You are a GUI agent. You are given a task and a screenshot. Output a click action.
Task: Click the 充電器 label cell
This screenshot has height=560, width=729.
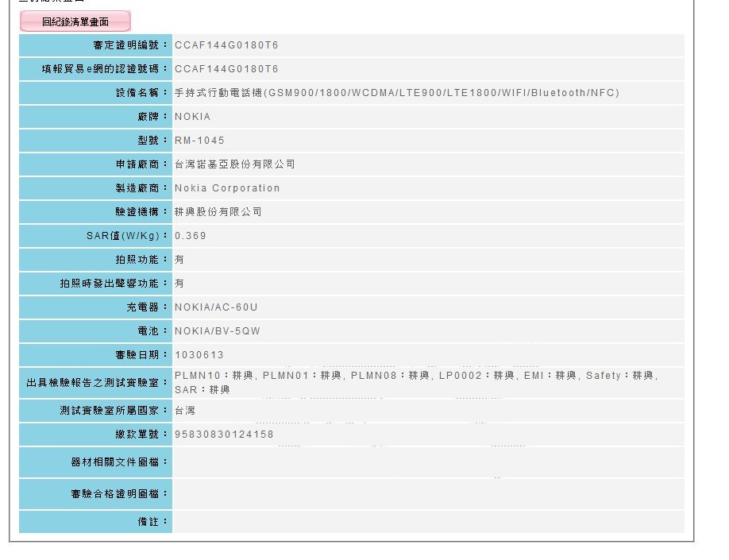[x=95, y=307]
